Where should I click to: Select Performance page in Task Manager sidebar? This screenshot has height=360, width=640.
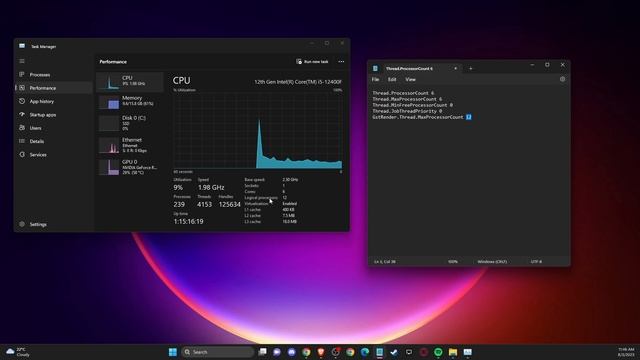[54, 88]
